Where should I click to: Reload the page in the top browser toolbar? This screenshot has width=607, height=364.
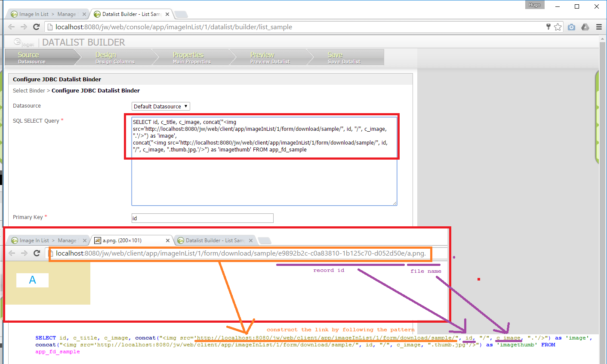point(37,27)
